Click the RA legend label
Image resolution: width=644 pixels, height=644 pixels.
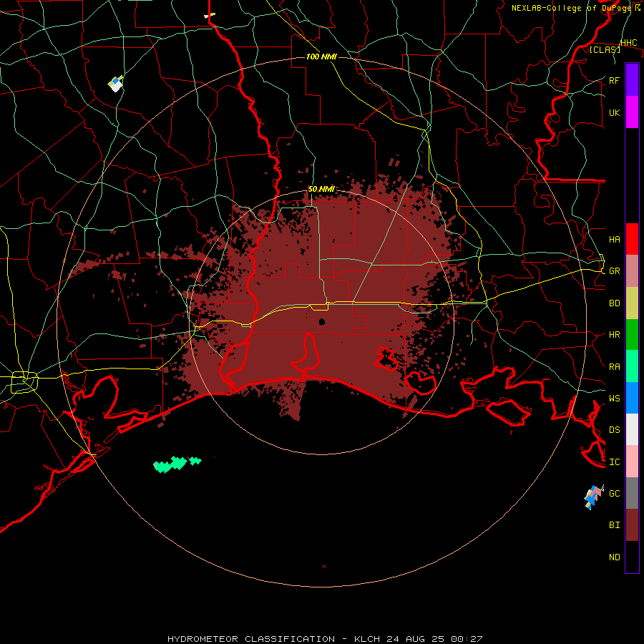[614, 367]
